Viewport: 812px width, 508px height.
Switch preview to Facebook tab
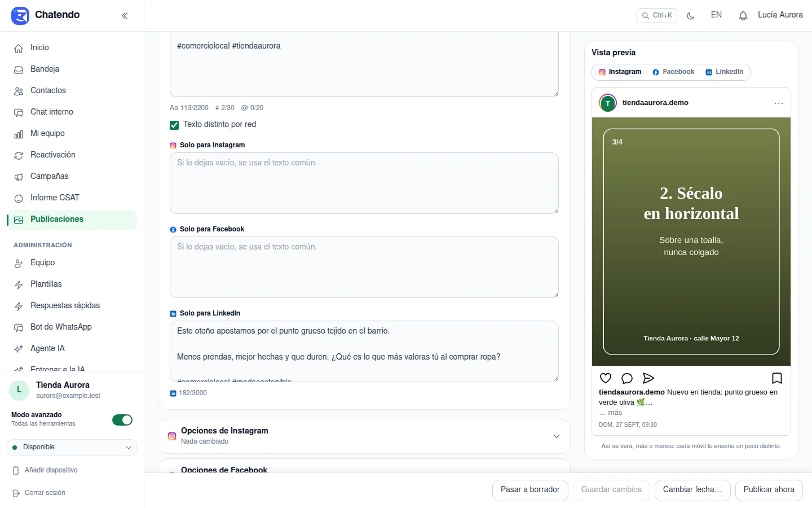673,72
